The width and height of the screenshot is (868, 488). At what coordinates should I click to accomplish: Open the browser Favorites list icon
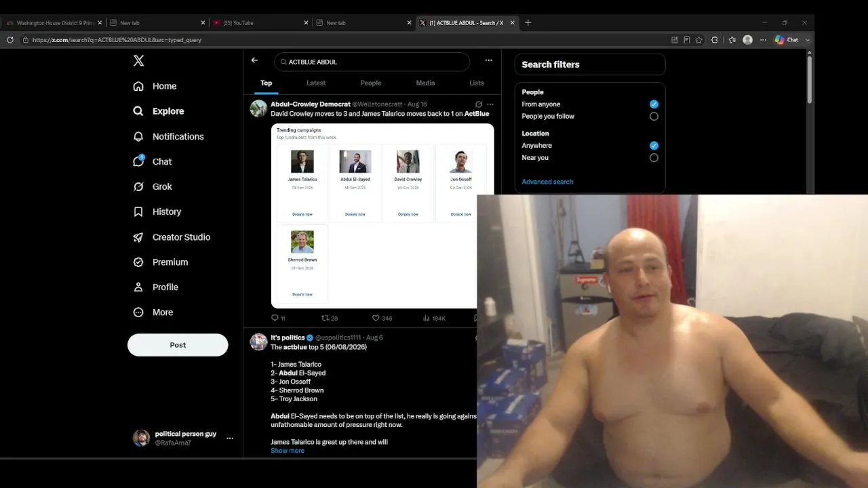732,40
